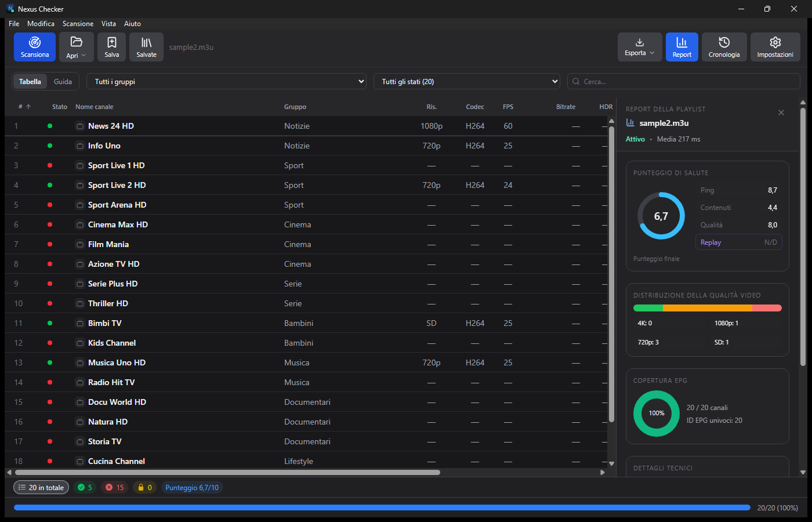Click the TV icon beside Bimbi TV
Image resolution: width=812 pixels, height=522 pixels.
(x=80, y=323)
